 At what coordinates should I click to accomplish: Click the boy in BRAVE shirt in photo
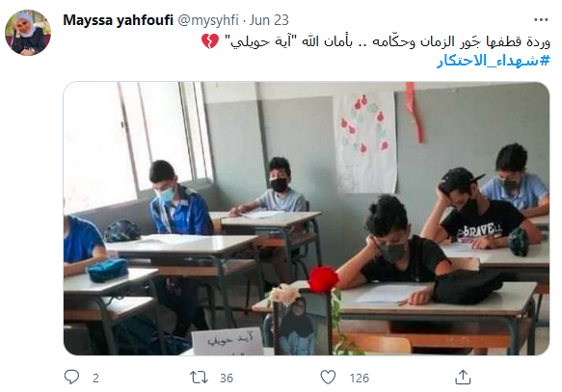480,211
